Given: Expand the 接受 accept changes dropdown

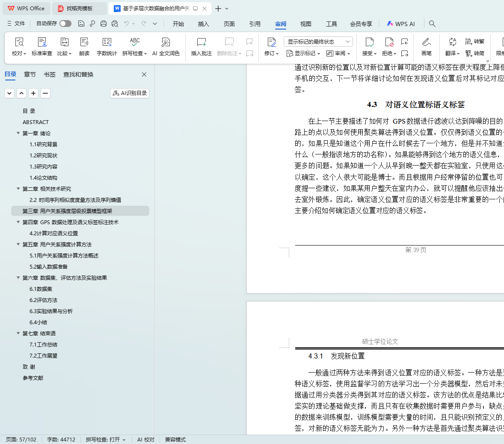Looking at the screenshot, I should click(x=370, y=53).
